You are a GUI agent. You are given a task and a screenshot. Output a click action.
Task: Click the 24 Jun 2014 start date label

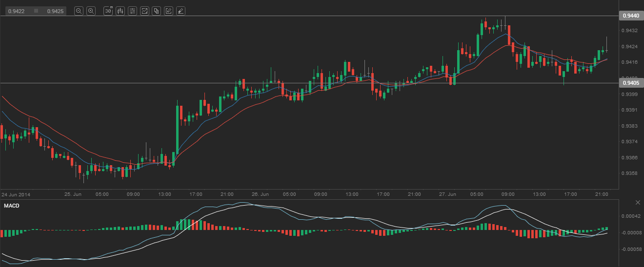point(17,194)
